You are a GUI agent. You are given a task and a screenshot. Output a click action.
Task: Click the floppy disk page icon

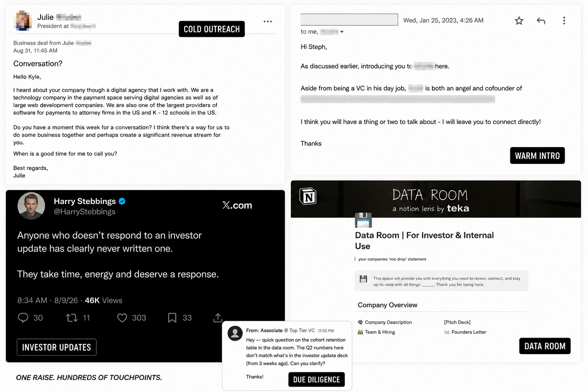pos(363,220)
